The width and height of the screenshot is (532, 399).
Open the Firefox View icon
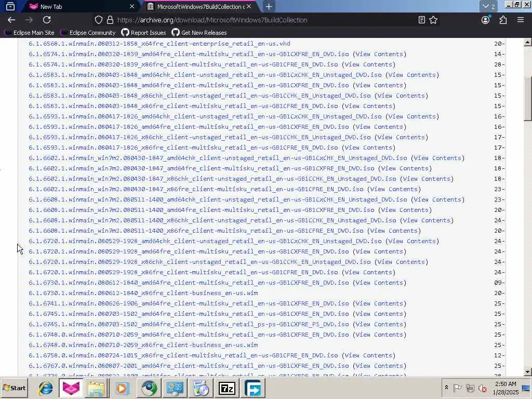10,6
